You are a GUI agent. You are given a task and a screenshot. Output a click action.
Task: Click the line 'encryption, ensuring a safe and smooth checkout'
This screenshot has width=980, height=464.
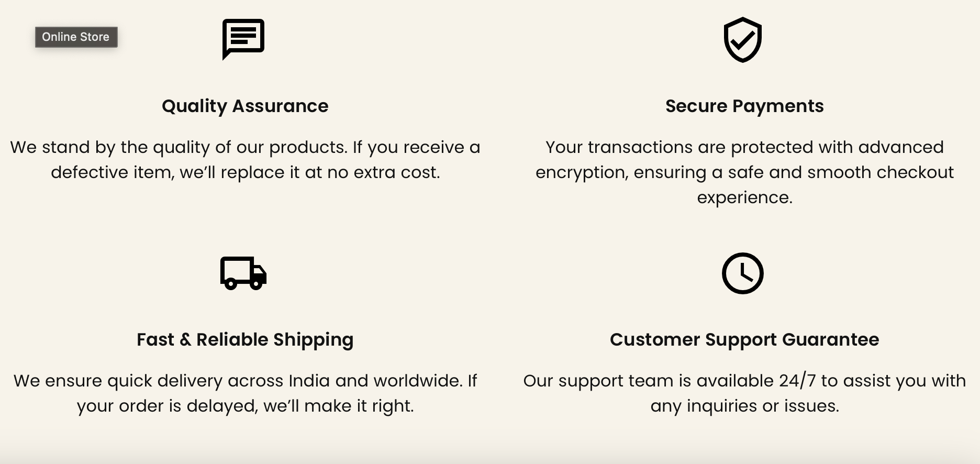[x=744, y=172]
